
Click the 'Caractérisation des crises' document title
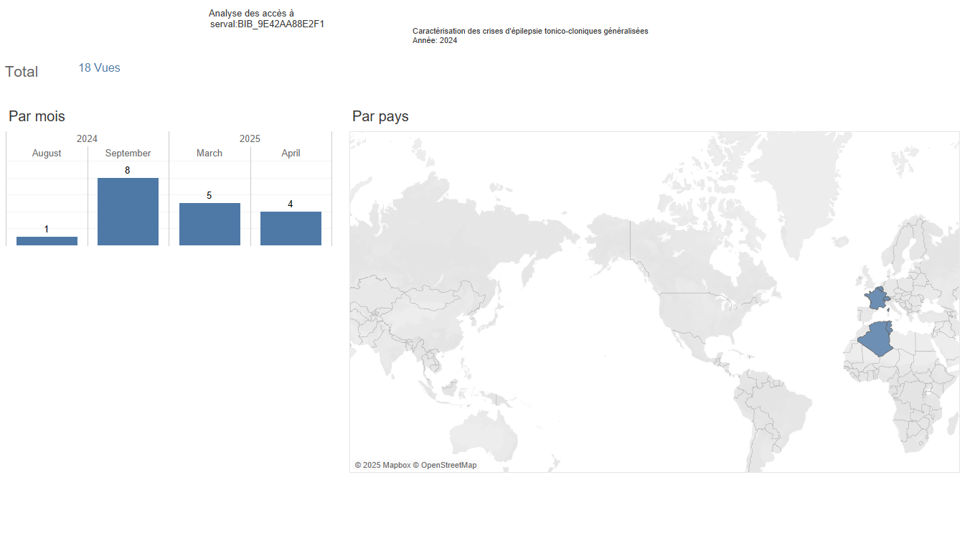pyautogui.click(x=530, y=31)
